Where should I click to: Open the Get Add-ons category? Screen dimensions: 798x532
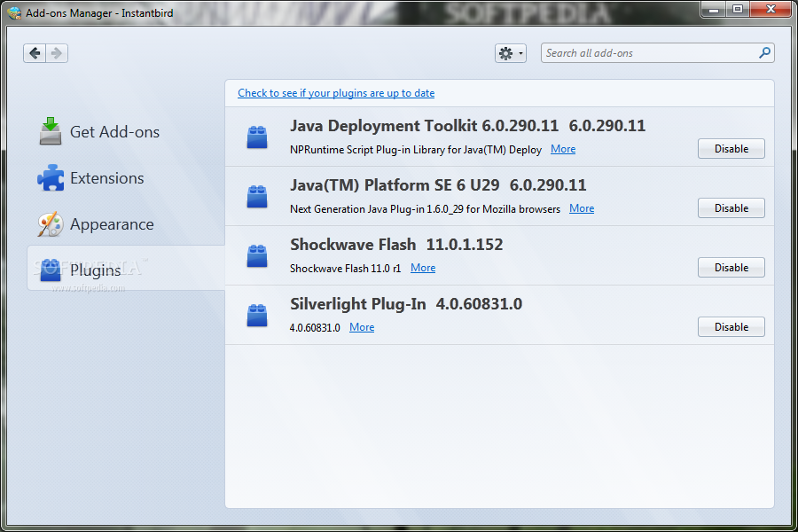[x=126, y=132]
